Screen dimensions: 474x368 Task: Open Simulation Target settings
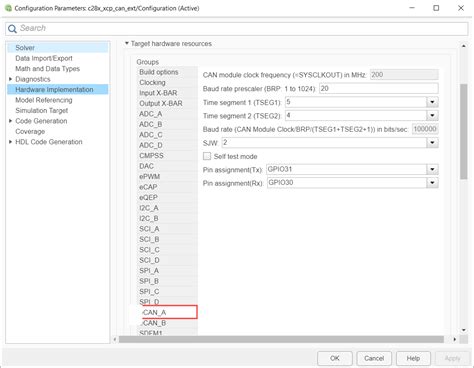point(42,110)
